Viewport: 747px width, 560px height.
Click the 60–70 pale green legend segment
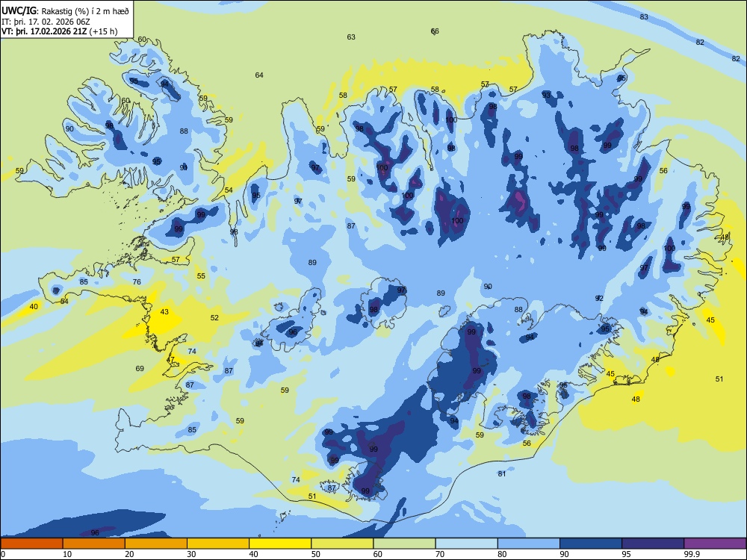(x=404, y=544)
